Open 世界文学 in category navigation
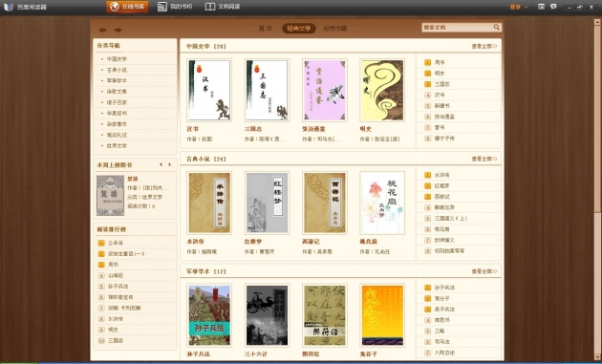The image size is (602, 364). [117, 146]
